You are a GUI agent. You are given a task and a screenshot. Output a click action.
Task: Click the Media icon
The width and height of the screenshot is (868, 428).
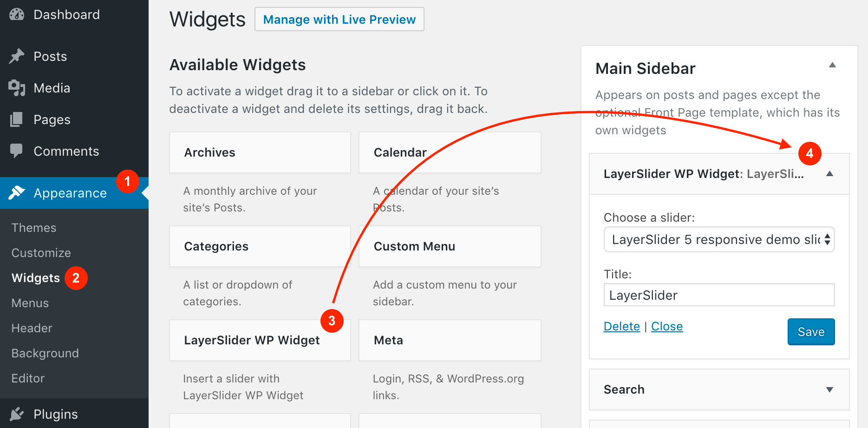point(16,87)
